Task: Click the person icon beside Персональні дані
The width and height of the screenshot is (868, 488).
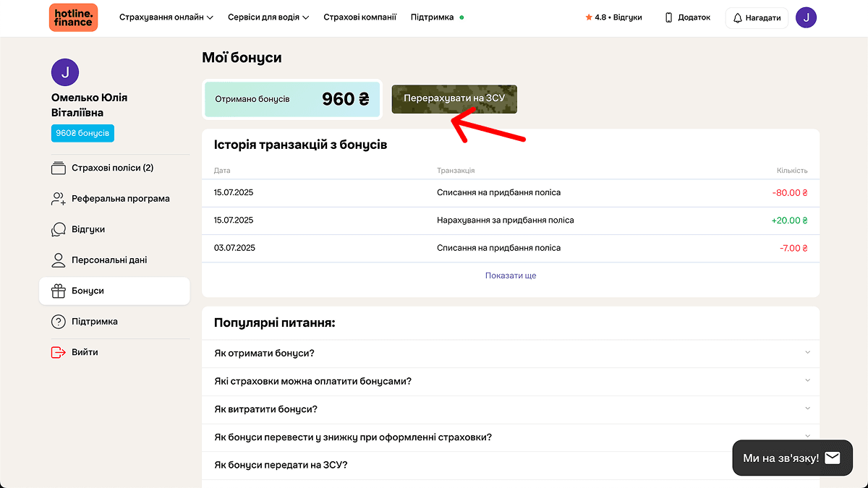Action: pyautogui.click(x=58, y=260)
